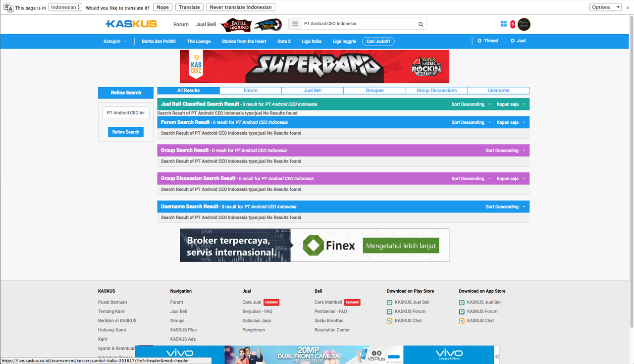Image resolution: width=634 pixels, height=364 pixels.
Task: Click the Refine Search text field
Action: 126,113
